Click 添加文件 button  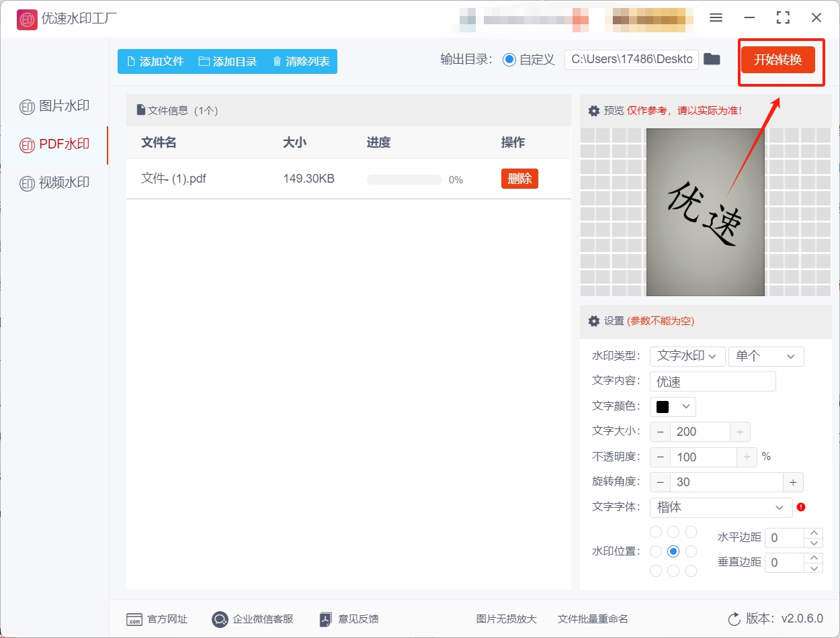point(155,61)
